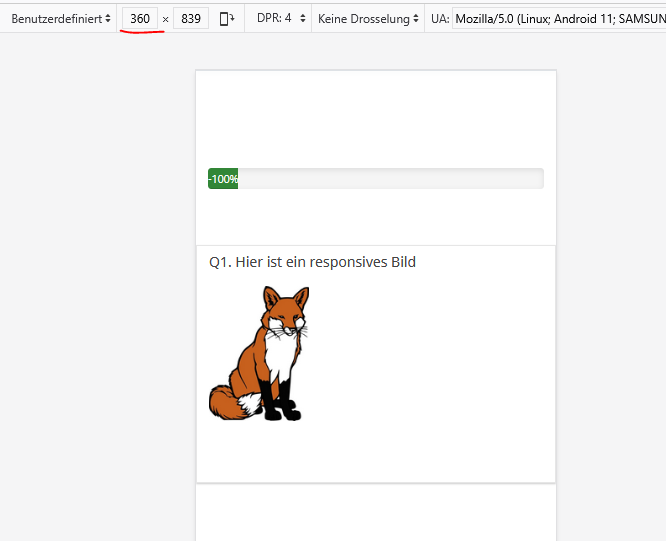The image size is (666, 541).
Task: Select the Q1 responsive image question text
Action: (x=312, y=262)
